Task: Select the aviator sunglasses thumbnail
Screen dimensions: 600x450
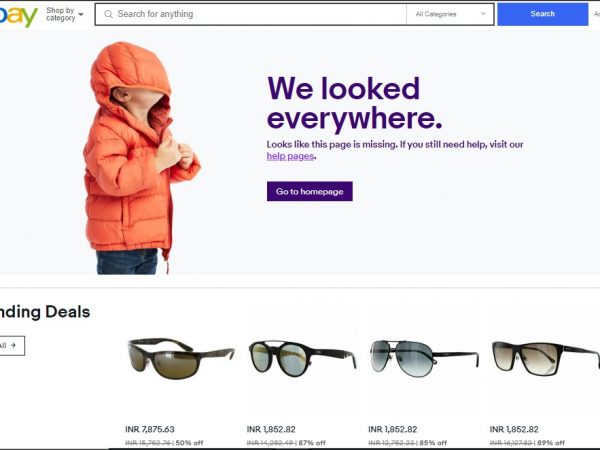Action: click(x=424, y=358)
